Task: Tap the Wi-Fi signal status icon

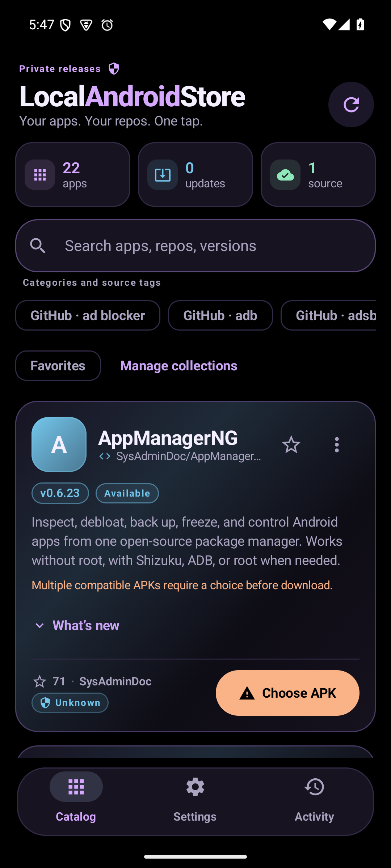Action: click(x=329, y=24)
